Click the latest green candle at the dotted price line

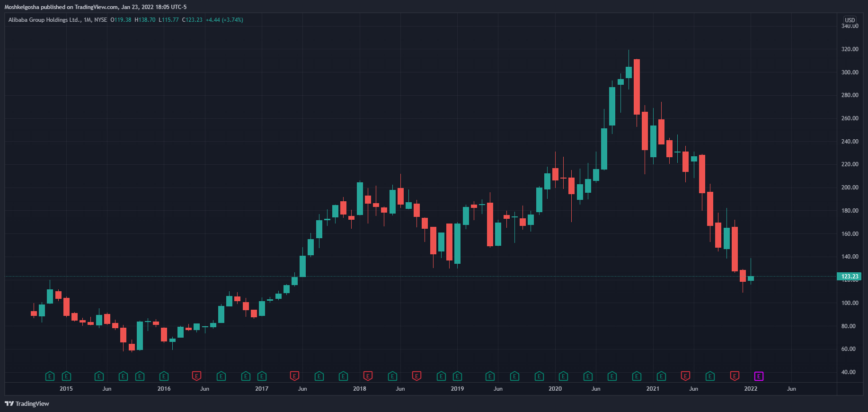tap(751, 278)
